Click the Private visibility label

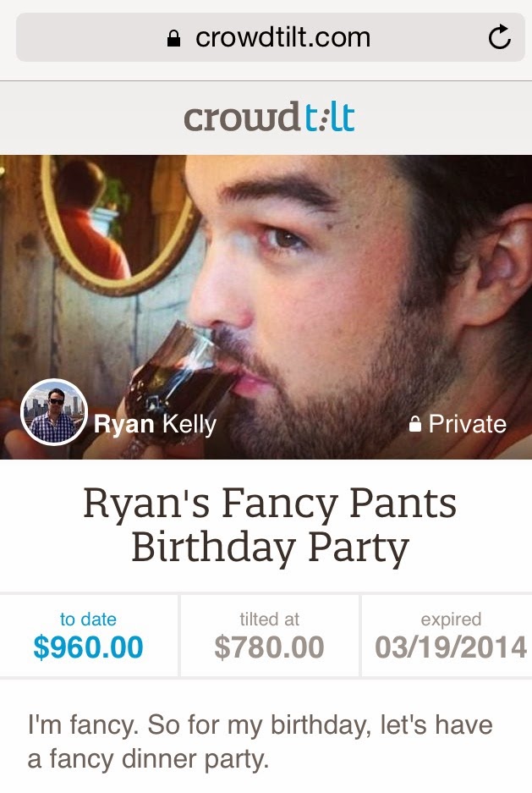pos(467,424)
